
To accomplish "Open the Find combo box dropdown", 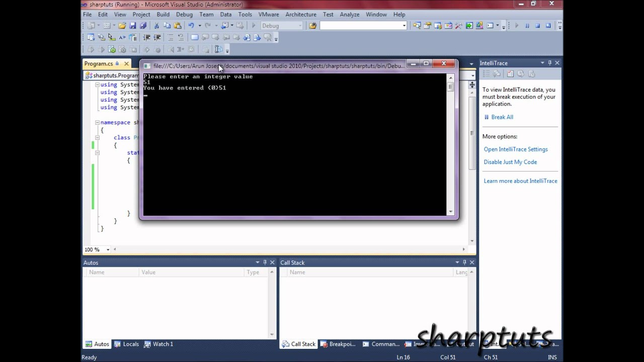I will coord(404,26).
